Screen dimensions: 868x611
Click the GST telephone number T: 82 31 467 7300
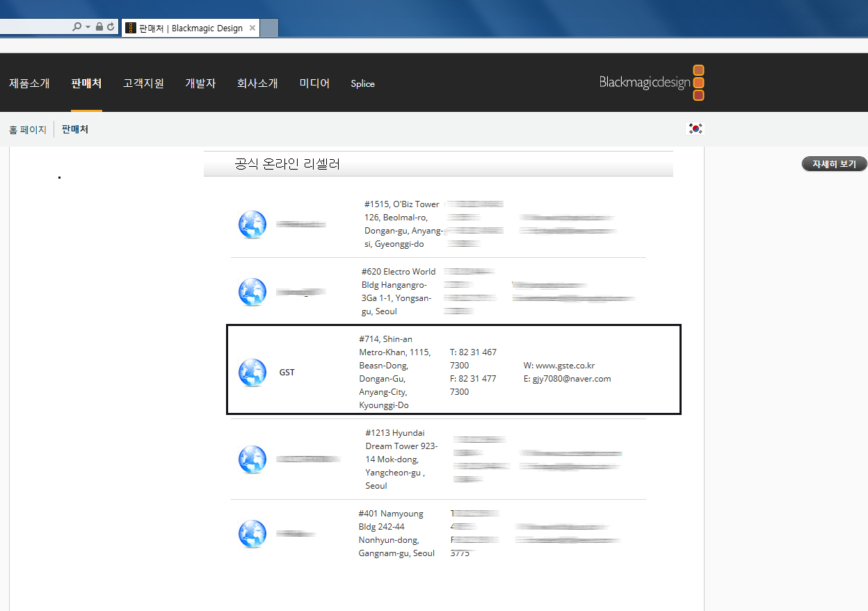pos(473,359)
